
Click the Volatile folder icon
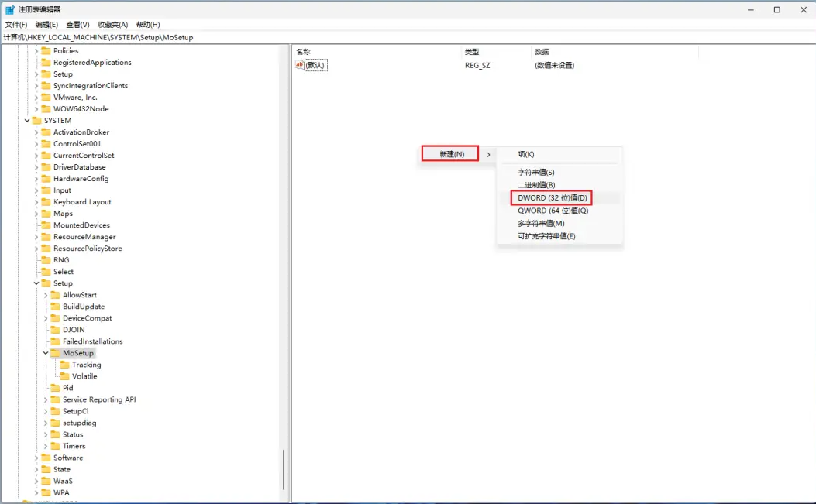pos(65,376)
